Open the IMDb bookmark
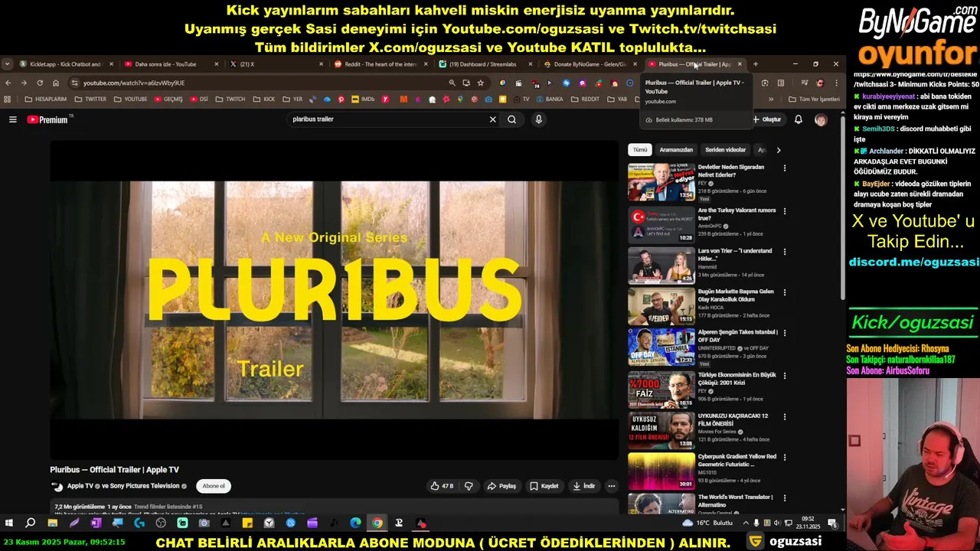 click(364, 99)
